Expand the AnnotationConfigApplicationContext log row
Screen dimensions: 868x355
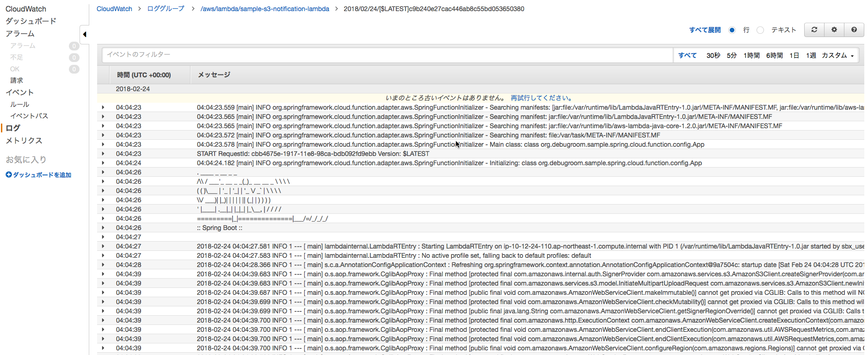coord(103,265)
